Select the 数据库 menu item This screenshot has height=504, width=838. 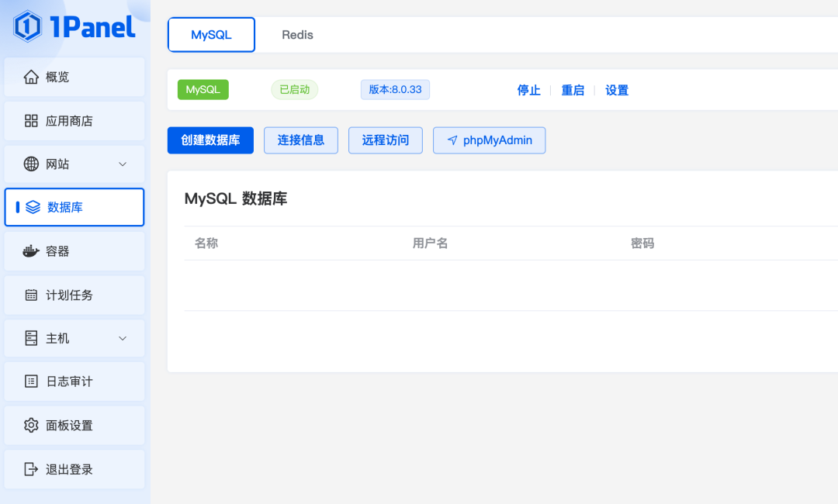point(74,207)
